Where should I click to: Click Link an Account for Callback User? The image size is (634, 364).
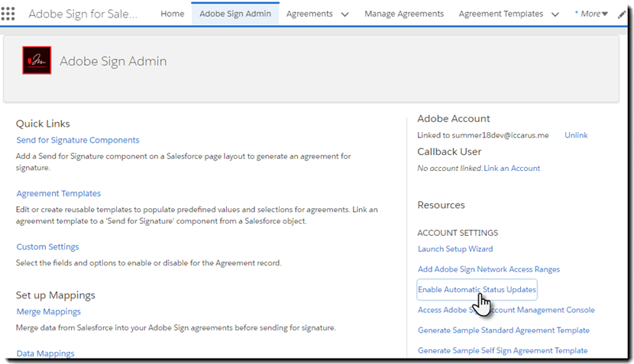(512, 168)
